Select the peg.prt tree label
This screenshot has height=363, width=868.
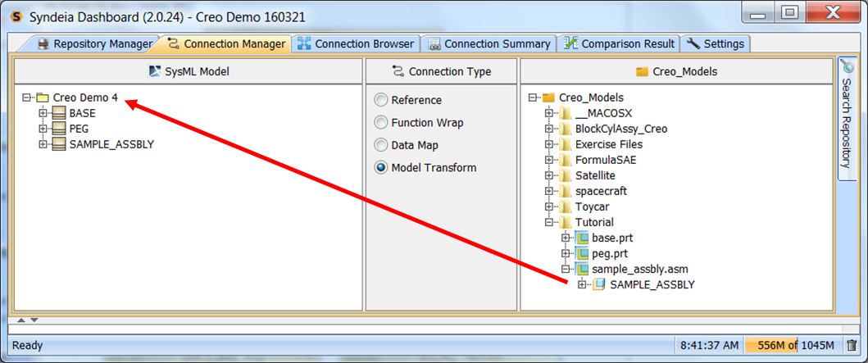pos(611,253)
